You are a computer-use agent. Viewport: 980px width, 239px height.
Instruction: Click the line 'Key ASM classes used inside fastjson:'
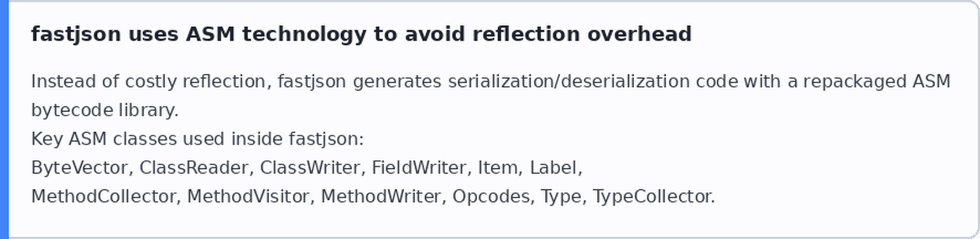(197, 139)
